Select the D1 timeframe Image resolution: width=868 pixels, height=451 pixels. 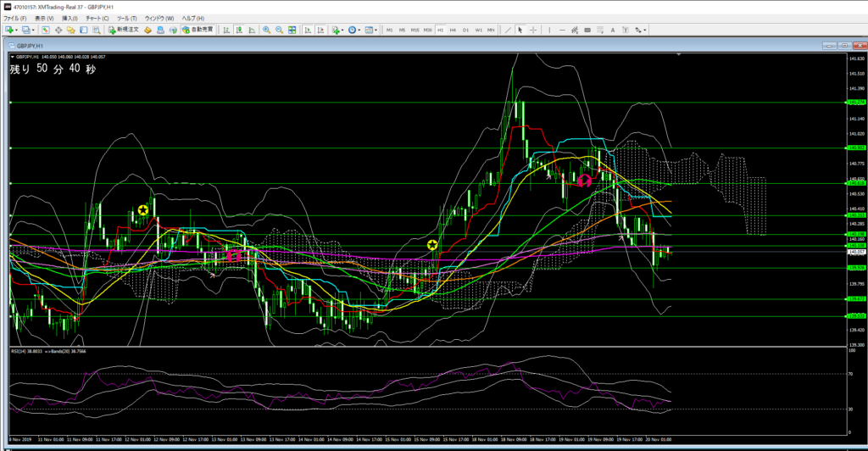tap(465, 30)
